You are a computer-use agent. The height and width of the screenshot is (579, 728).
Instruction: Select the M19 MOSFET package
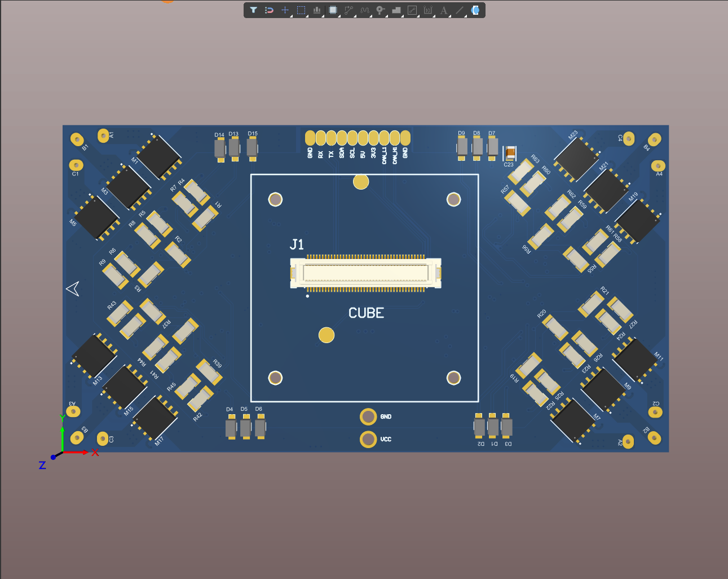click(x=638, y=221)
